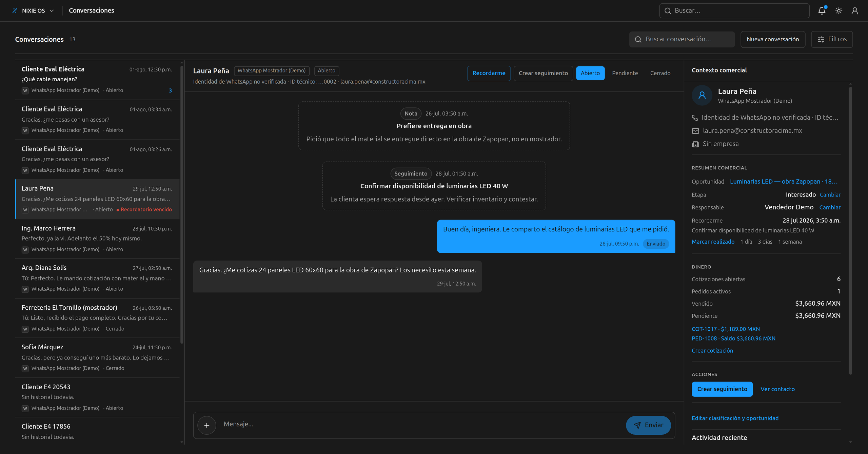
Task: Click the Crear cotización link
Action: click(x=712, y=351)
